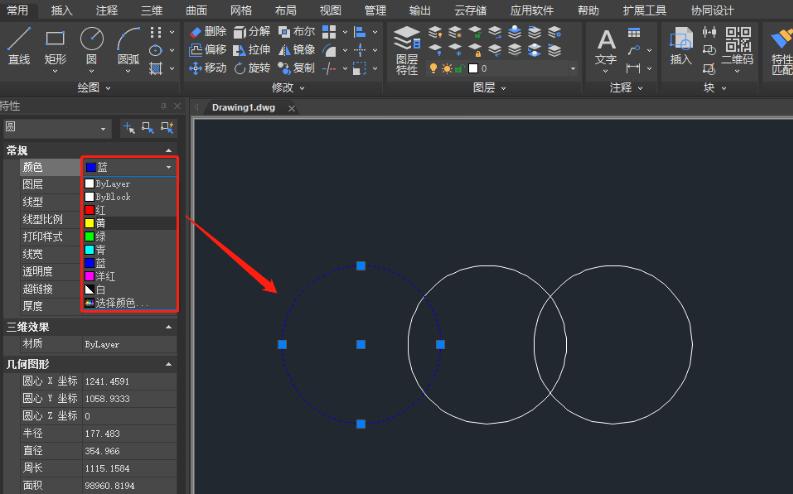Click the top grip of selected circle
The height and width of the screenshot is (494, 793).
pos(361,265)
